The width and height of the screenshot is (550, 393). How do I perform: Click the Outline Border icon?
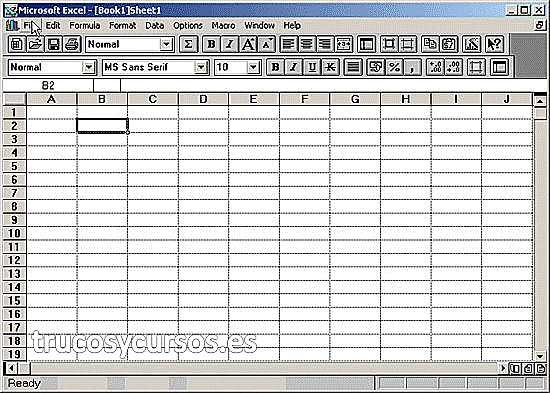tap(389, 44)
